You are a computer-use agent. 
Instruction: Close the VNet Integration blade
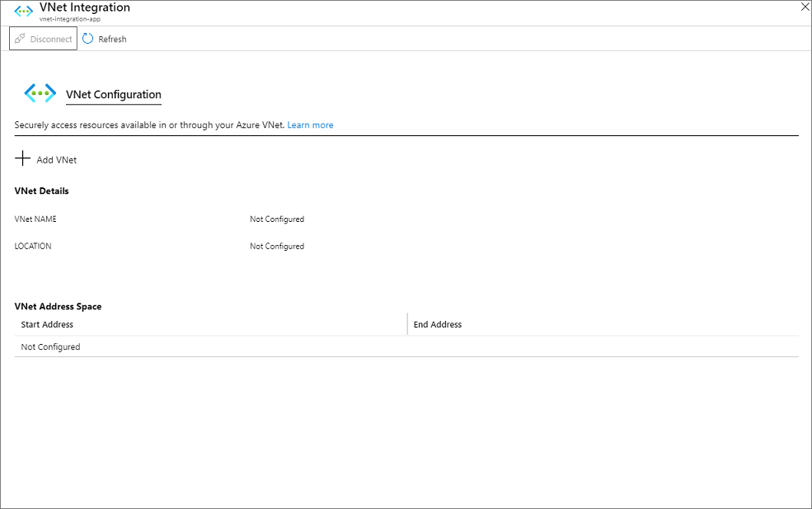click(805, 7)
